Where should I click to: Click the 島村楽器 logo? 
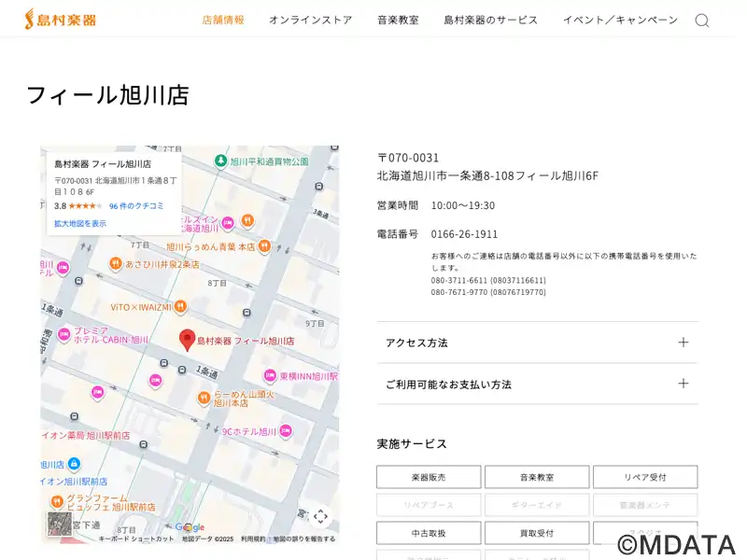click(x=61, y=20)
